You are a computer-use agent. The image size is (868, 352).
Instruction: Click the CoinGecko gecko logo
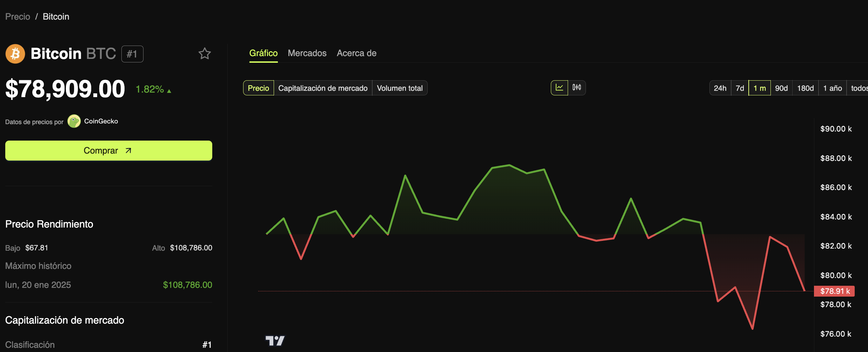74,121
